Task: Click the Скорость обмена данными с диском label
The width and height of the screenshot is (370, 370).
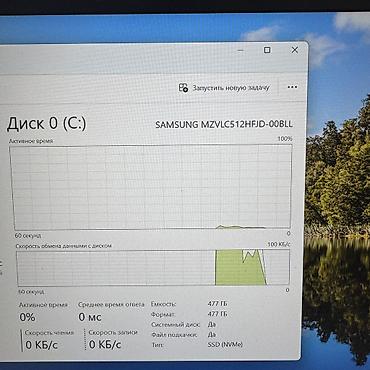Action: click(64, 246)
